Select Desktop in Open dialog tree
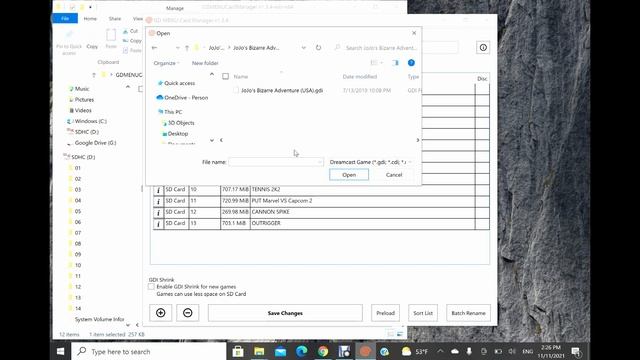640x360 pixels. (175, 134)
